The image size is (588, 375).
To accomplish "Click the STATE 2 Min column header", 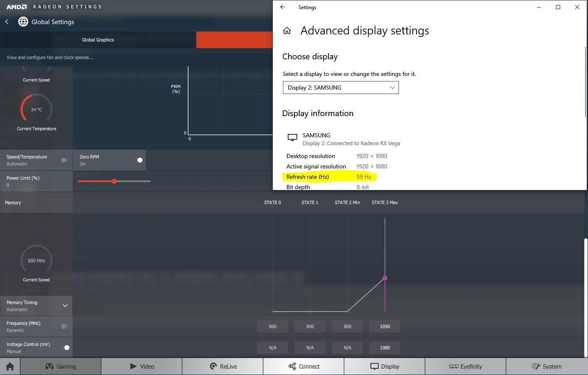I will (347, 202).
